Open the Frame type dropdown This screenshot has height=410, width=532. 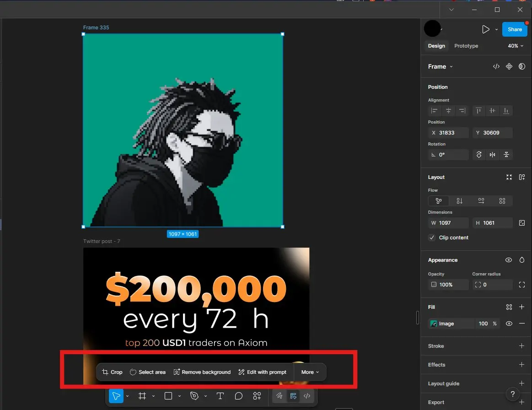pyautogui.click(x=440, y=67)
